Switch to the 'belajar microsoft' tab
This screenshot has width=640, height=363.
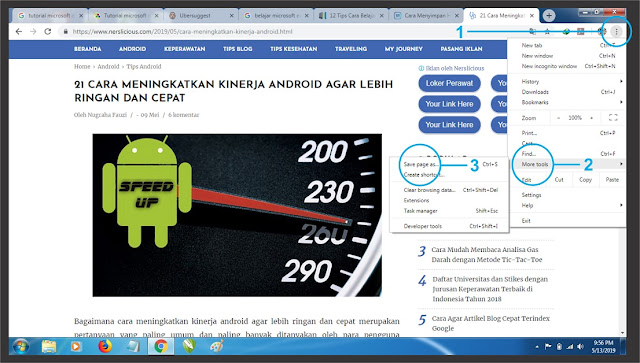[276, 16]
